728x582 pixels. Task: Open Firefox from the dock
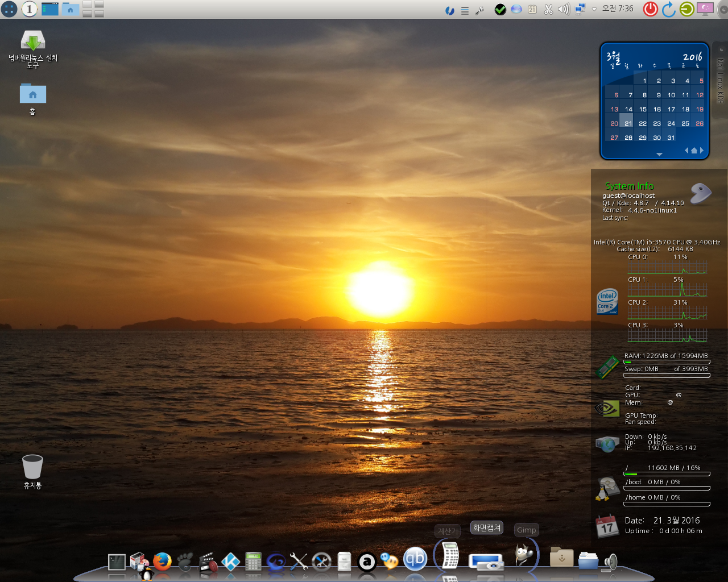click(162, 562)
